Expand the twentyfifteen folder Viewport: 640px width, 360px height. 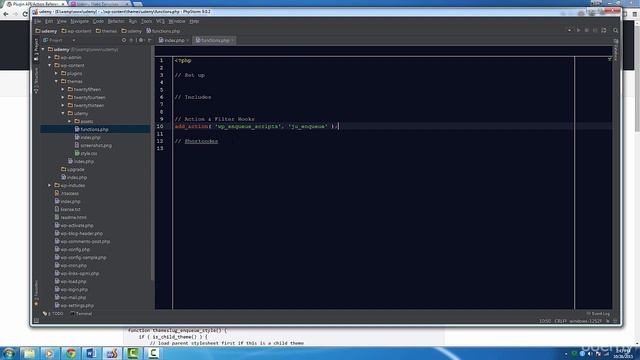point(63,89)
